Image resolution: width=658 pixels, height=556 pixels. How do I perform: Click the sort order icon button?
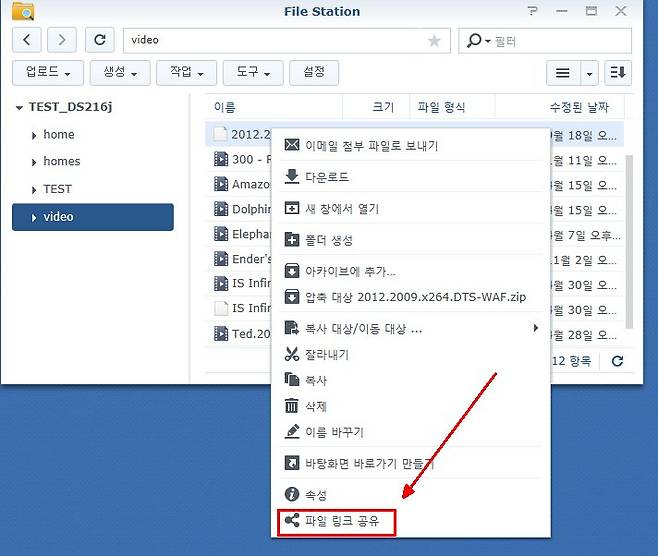pyautogui.click(x=618, y=73)
